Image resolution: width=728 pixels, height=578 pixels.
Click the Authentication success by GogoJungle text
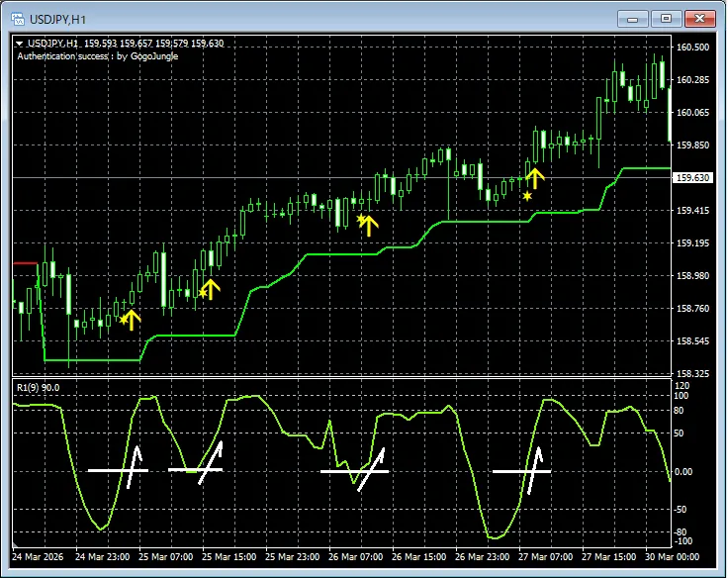97,56
